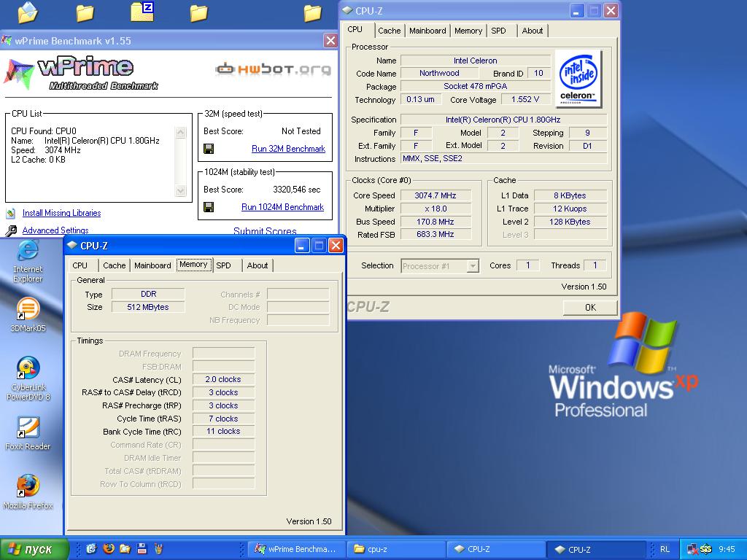Viewport: 747px width, 560px height.
Task: Open Advanced Settings link in wPrime
Action: point(55,230)
